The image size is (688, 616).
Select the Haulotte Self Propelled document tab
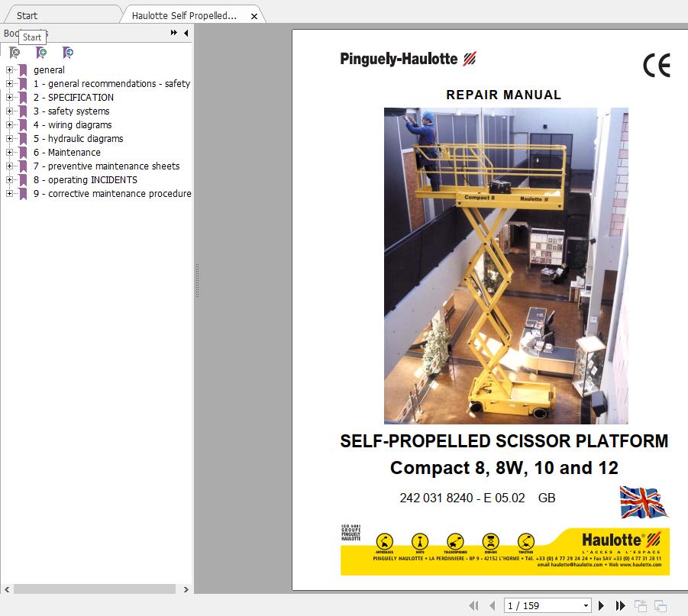[x=187, y=14]
